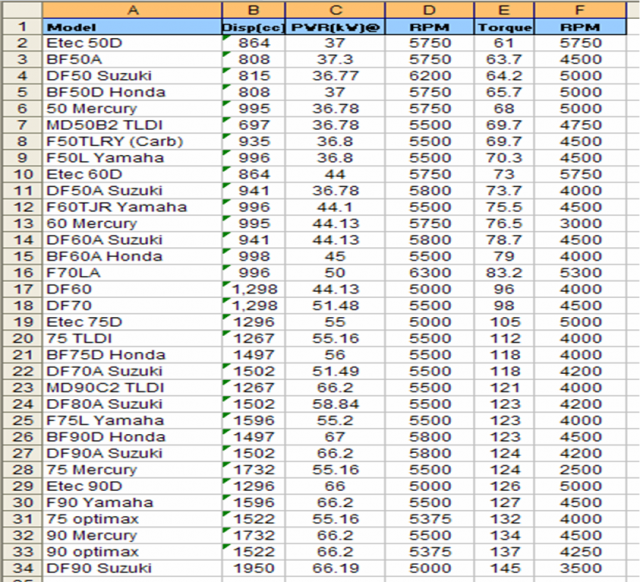Select the "DF90 Suzuki" model cell
The width and height of the screenshot is (640, 582).
tap(130, 568)
